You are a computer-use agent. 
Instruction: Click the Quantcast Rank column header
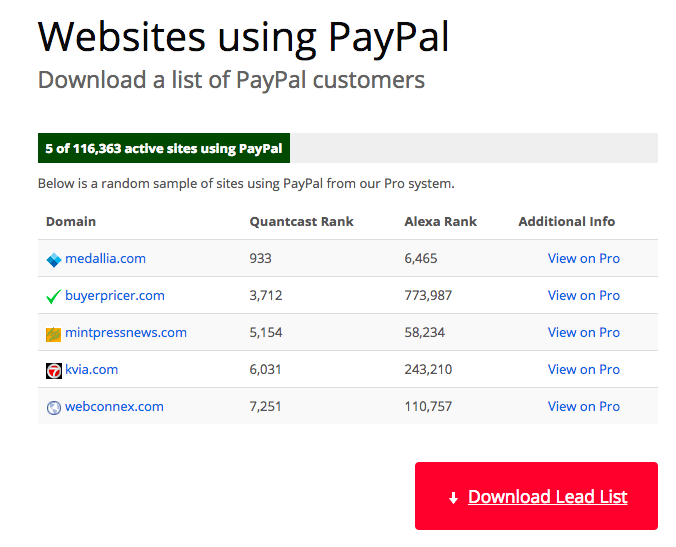click(301, 222)
